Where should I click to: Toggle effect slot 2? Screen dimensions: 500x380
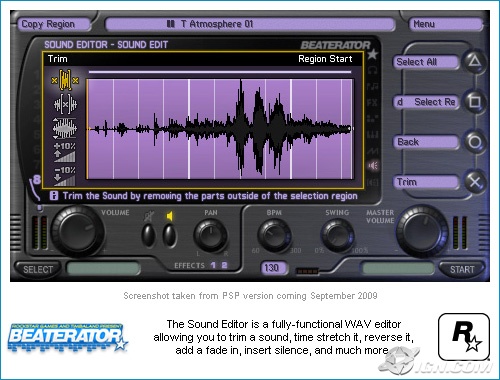224,265
